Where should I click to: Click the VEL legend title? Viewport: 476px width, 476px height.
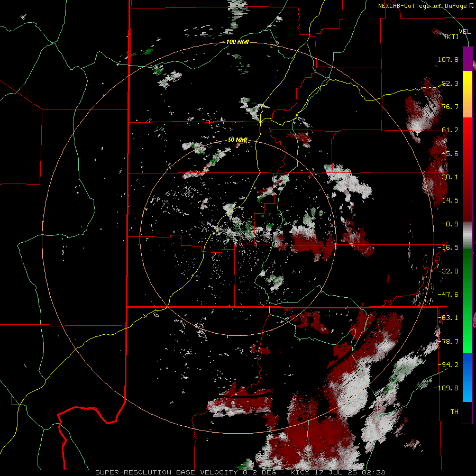point(464,32)
